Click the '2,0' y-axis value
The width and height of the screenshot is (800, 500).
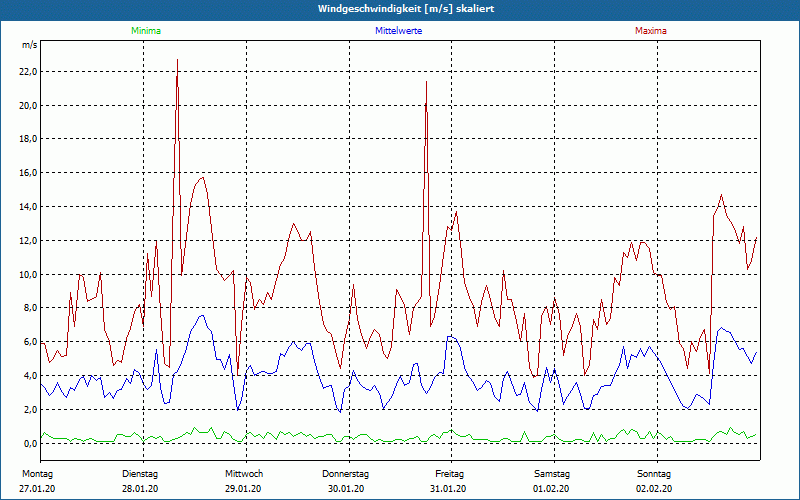tap(30, 410)
